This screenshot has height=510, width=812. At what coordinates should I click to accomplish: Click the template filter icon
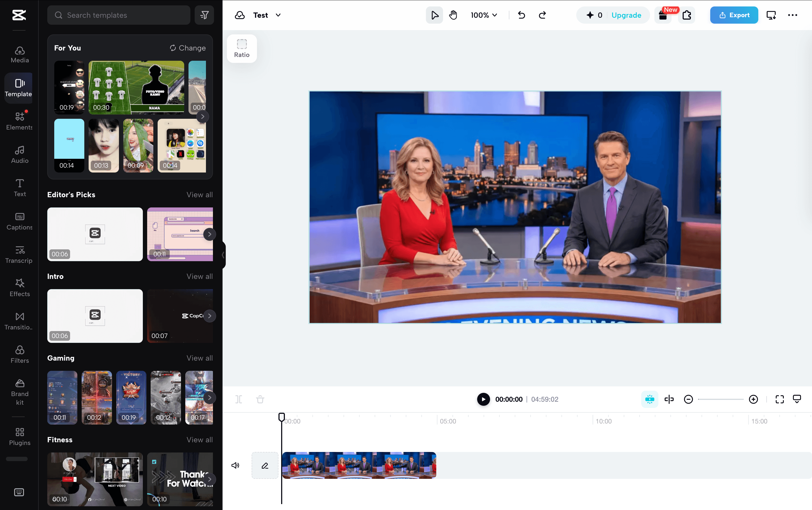point(204,15)
